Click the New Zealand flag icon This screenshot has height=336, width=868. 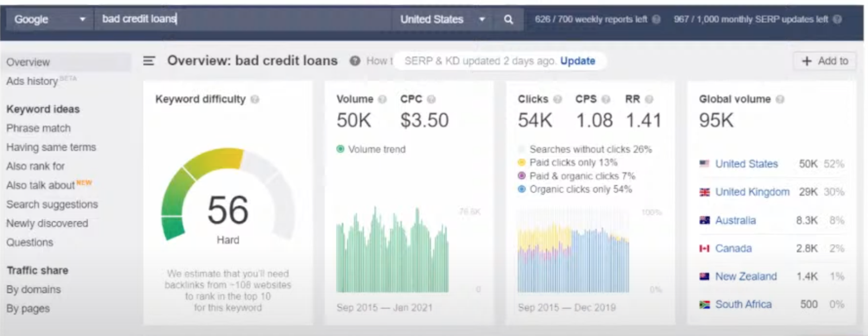point(704,276)
